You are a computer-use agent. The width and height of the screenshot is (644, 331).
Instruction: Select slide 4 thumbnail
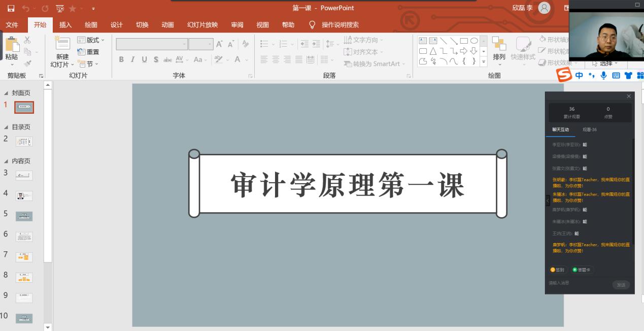(24, 196)
